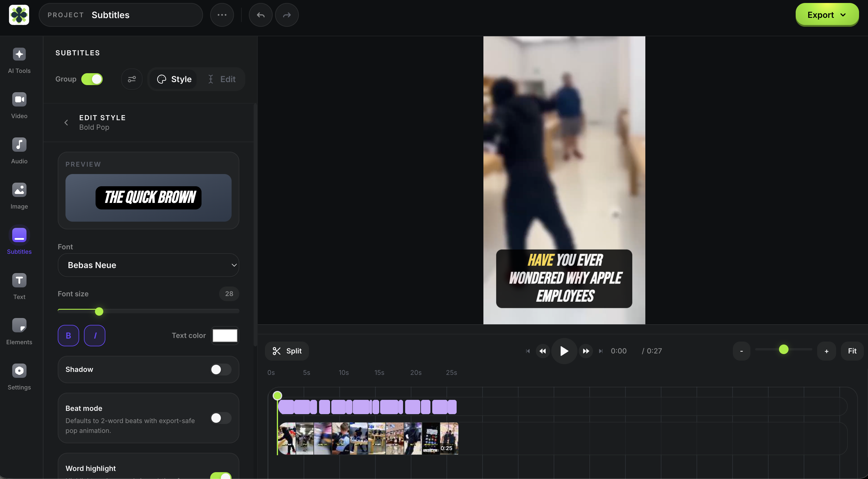Open the Export dropdown chevron
This screenshot has width=868, height=479.
(x=843, y=15)
